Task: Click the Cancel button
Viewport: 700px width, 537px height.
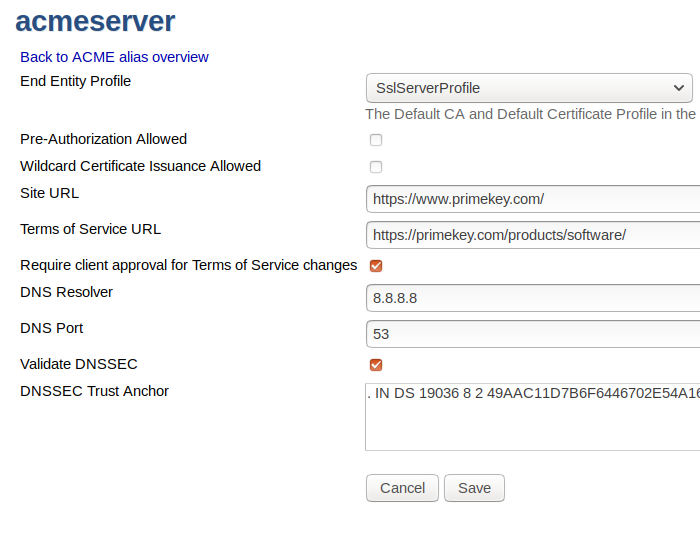Action: (402, 488)
